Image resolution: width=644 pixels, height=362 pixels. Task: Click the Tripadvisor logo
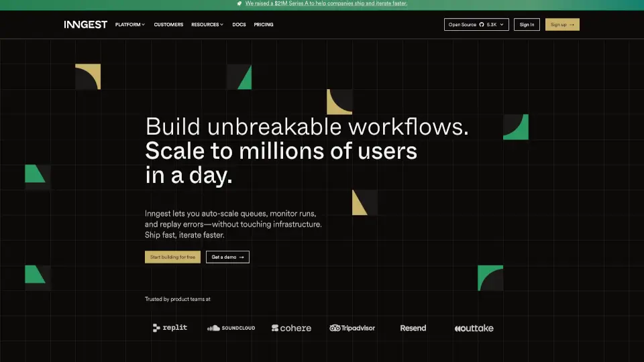point(352,328)
